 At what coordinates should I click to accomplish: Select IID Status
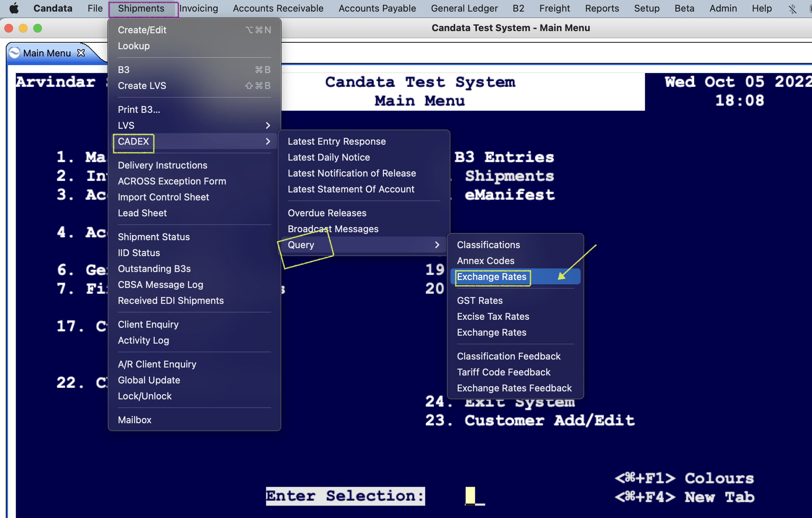pos(194,253)
